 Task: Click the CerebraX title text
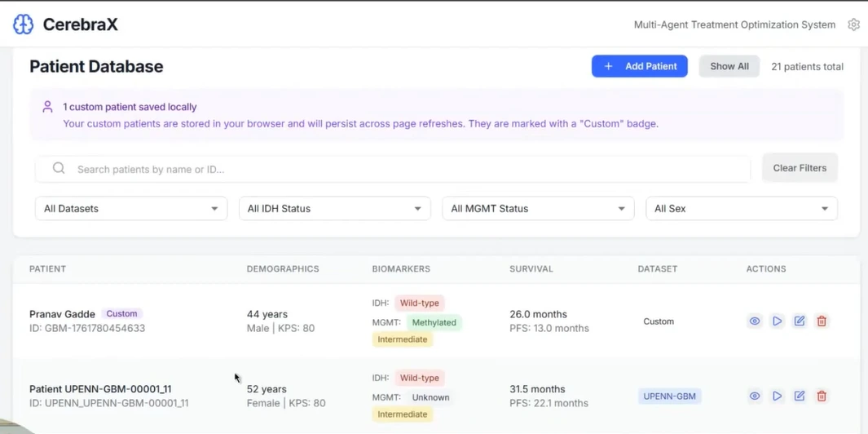coord(80,24)
